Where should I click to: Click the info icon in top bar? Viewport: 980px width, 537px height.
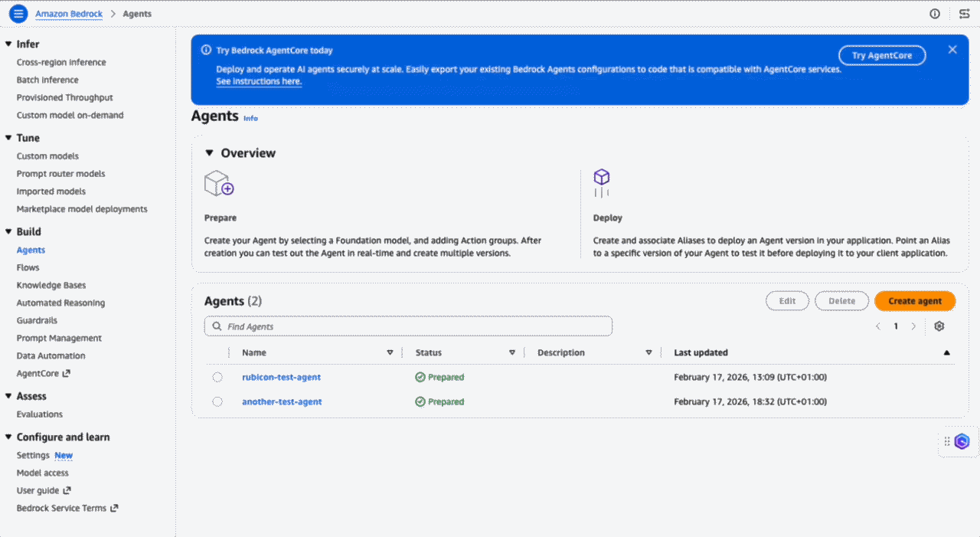(935, 14)
